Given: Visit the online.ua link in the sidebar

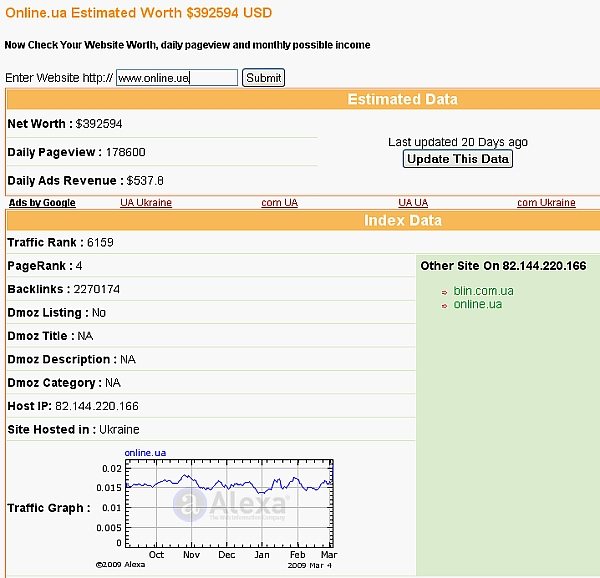Looking at the screenshot, I should 477,304.
